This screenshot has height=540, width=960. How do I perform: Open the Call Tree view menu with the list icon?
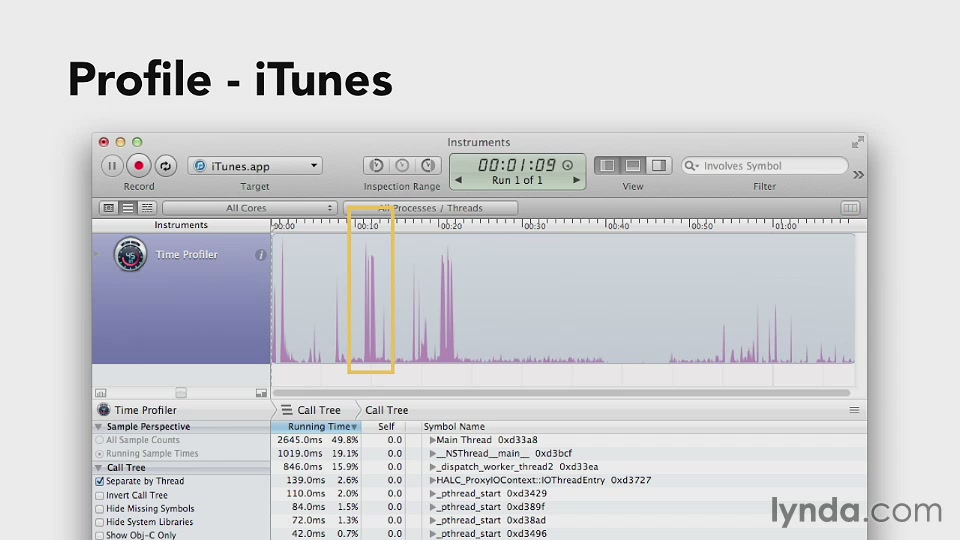pos(287,410)
